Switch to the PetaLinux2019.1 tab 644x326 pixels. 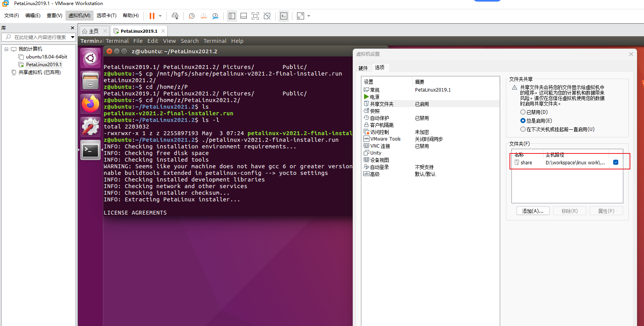tap(139, 31)
